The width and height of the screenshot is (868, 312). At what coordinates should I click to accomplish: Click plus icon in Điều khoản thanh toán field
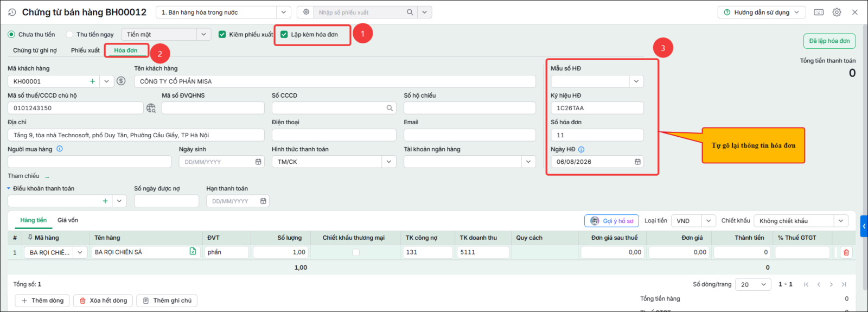pyautogui.click(x=105, y=201)
